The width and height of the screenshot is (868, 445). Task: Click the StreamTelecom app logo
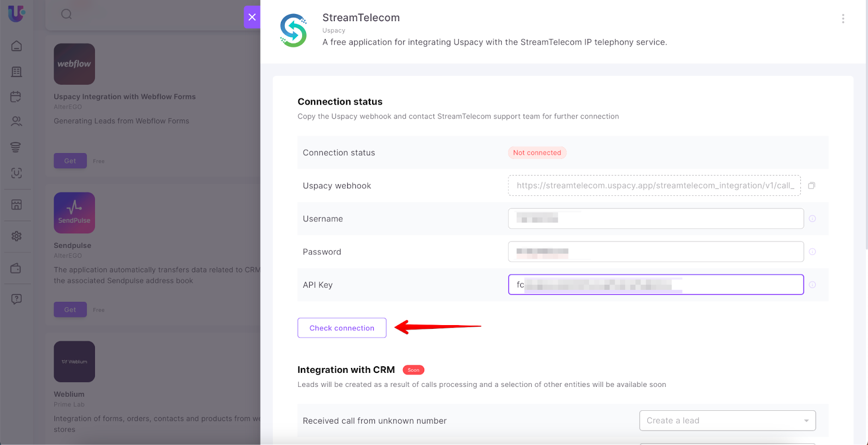[293, 30]
